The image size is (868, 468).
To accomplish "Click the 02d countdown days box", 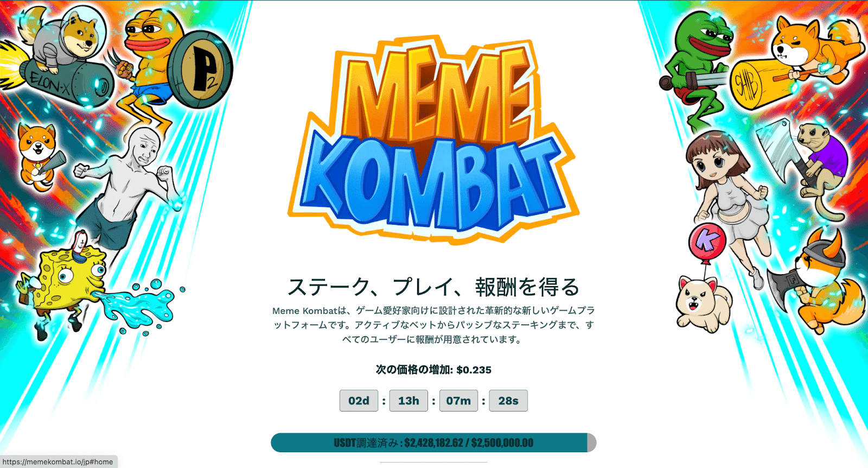I will click(359, 401).
